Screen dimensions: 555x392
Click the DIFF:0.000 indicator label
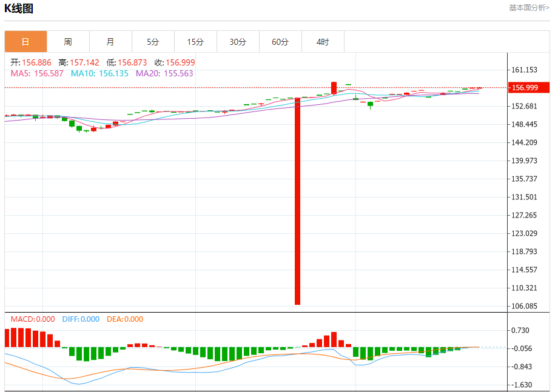point(81,319)
